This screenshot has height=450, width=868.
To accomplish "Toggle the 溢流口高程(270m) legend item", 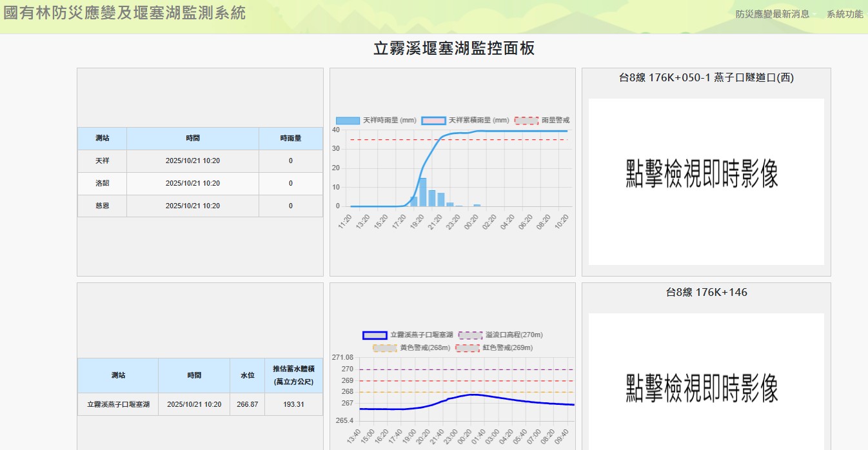I will pos(470,335).
